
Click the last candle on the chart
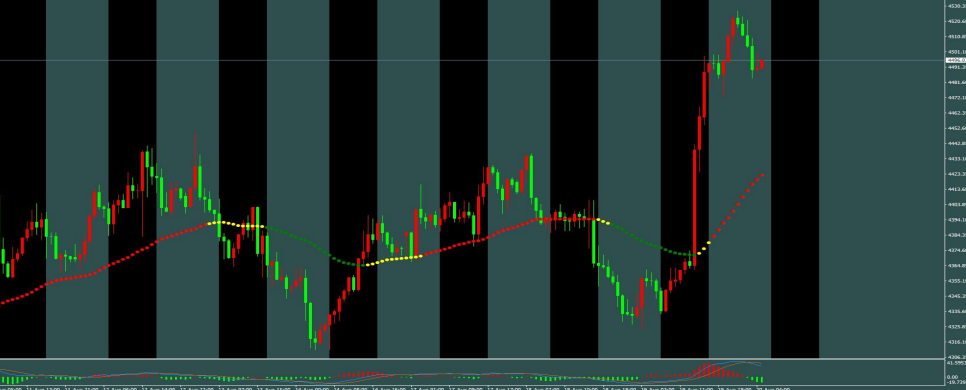[x=762, y=64]
